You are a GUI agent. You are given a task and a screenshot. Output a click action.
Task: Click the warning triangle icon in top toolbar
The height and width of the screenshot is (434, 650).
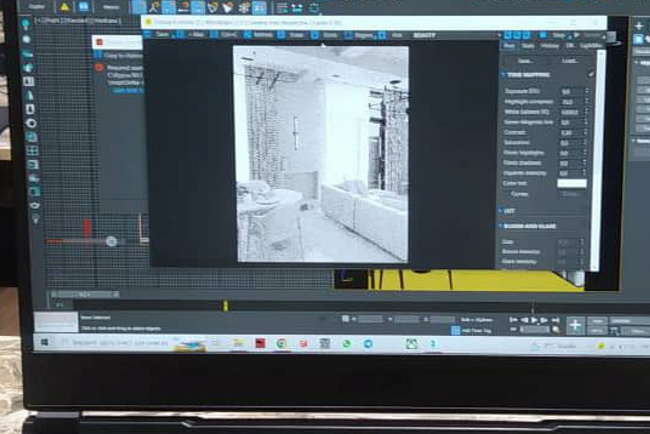point(64,7)
